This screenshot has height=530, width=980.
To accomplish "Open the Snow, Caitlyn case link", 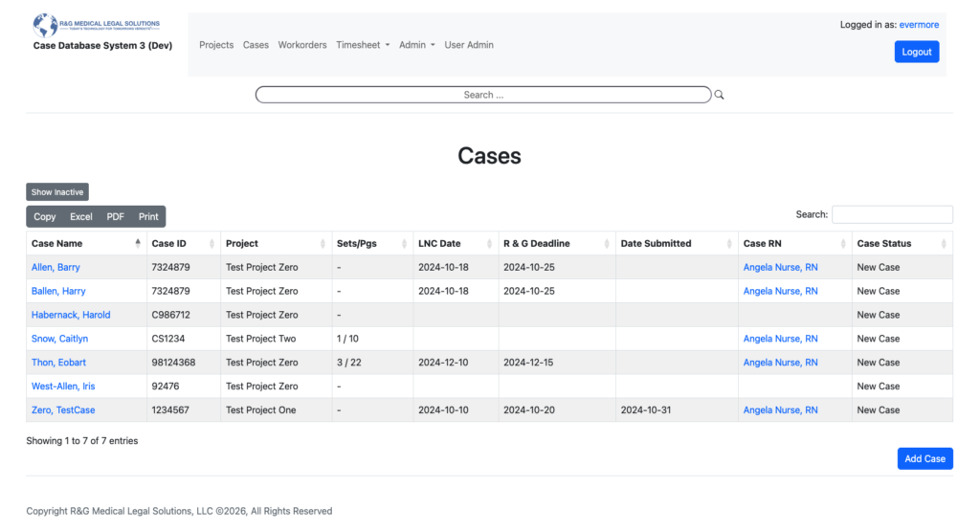I will (59, 339).
